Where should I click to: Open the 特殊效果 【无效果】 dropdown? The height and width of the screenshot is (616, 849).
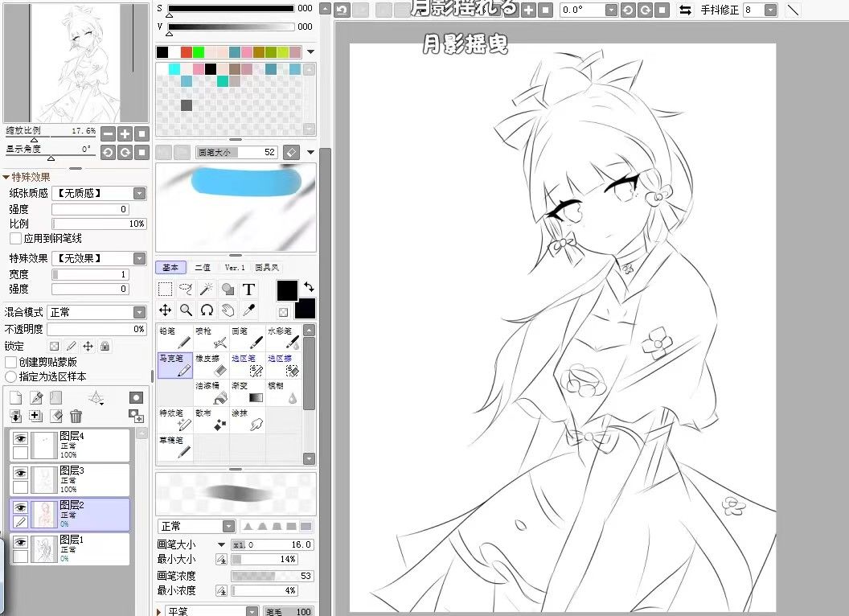pos(140,258)
